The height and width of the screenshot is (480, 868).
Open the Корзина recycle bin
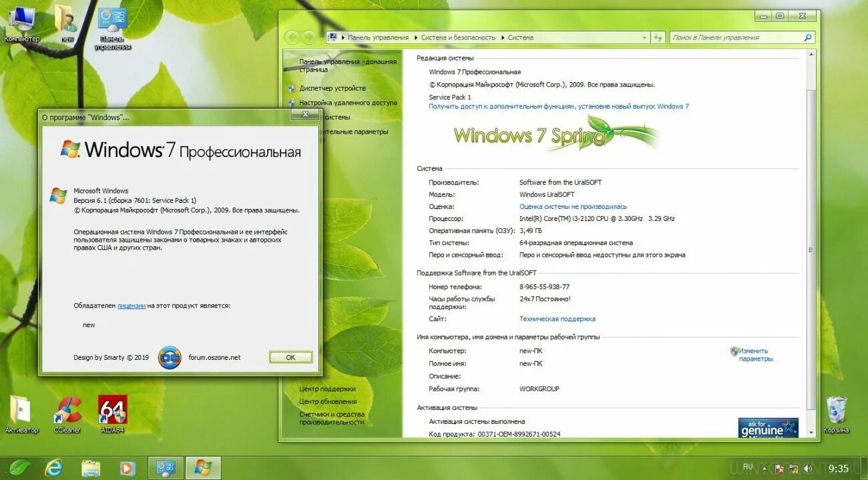click(x=836, y=414)
